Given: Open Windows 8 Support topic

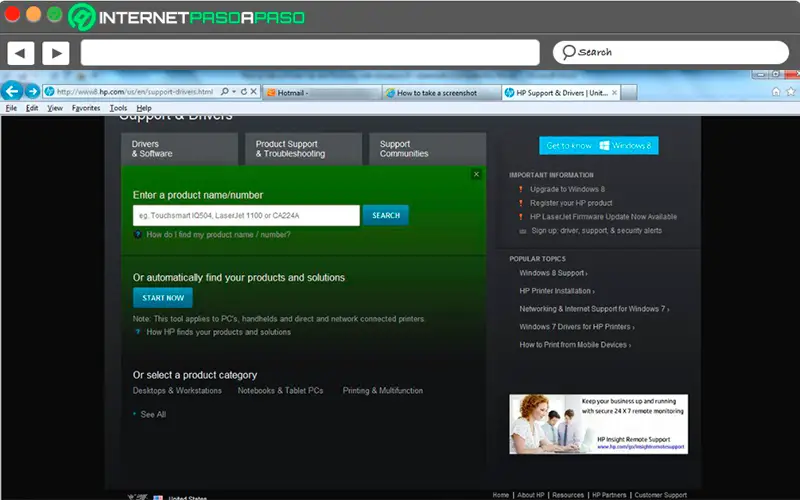Looking at the screenshot, I should pyautogui.click(x=553, y=273).
